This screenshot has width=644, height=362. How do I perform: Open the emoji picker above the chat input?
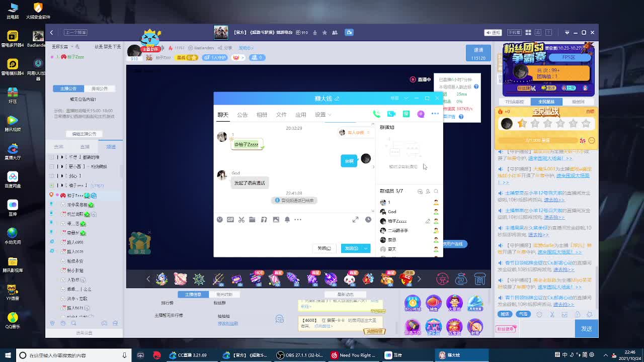point(219,220)
